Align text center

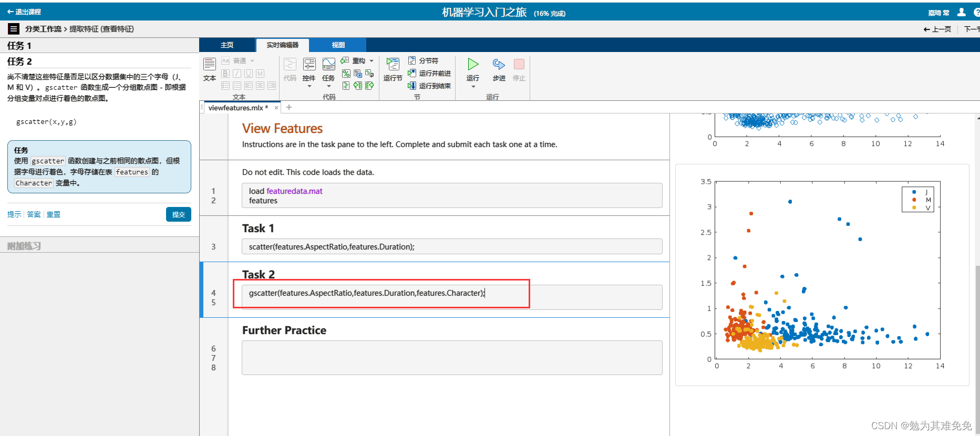(x=260, y=85)
